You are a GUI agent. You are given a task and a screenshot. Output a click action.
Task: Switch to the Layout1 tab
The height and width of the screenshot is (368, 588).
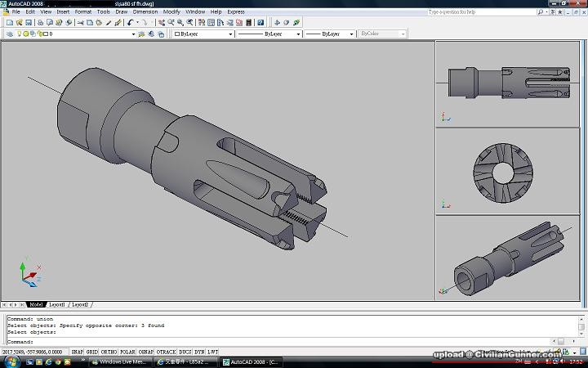(57, 304)
